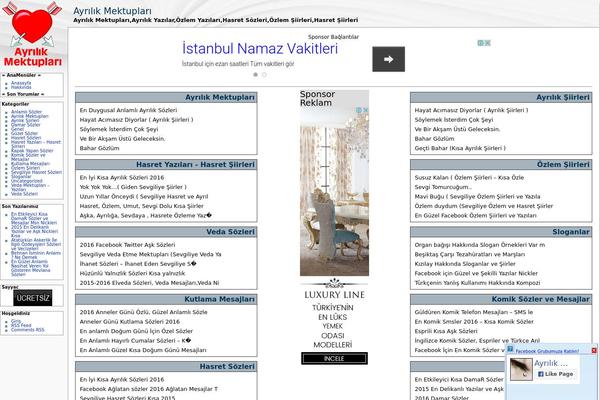
Task: Open En Duygusal Anlamlı Ayrılık Sözleri post
Action: [x=128, y=110]
